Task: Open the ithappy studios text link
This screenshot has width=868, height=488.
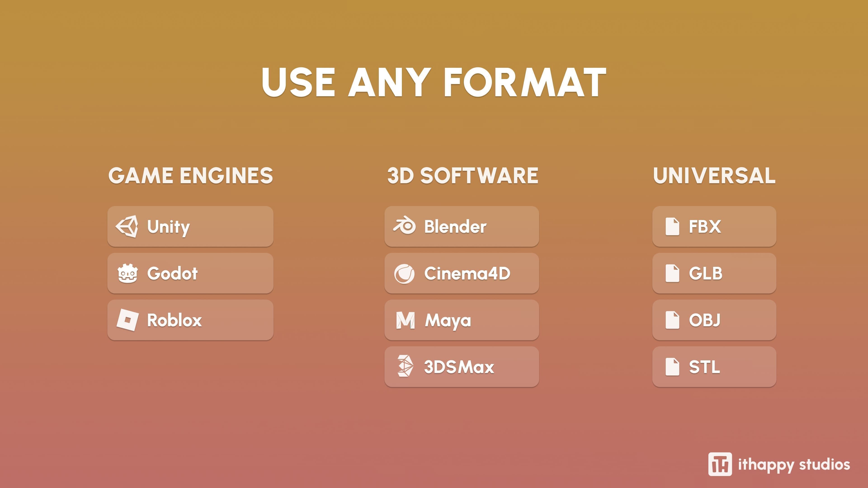Action: pos(794,465)
